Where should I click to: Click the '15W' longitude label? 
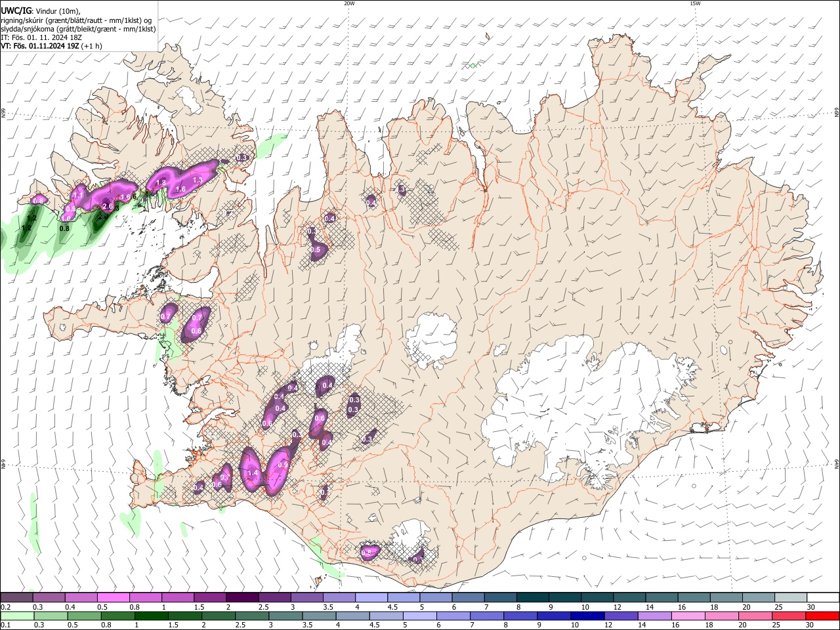(x=695, y=3)
